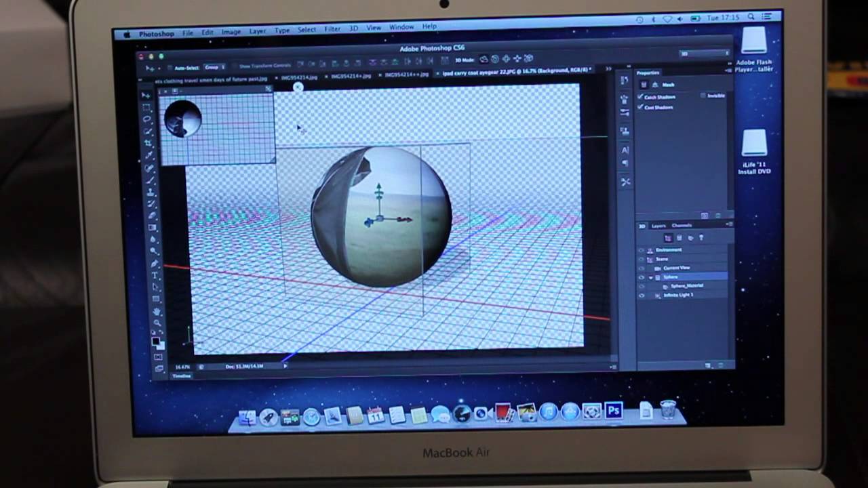
Task: Filter the 3D panel by meshes
Action: 679,238
